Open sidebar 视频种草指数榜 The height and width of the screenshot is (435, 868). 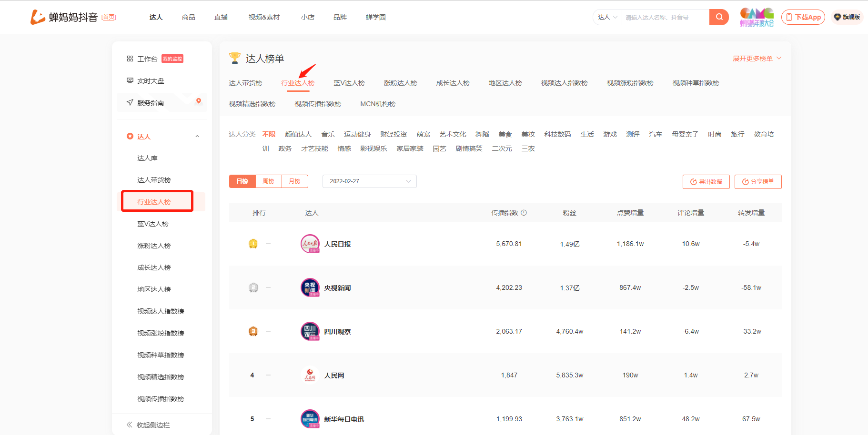tap(161, 355)
